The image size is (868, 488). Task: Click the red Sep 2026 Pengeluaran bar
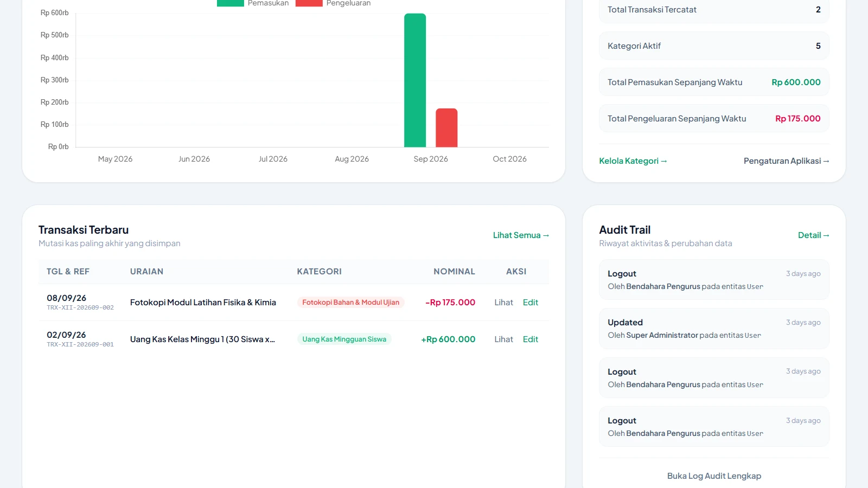[446, 128]
